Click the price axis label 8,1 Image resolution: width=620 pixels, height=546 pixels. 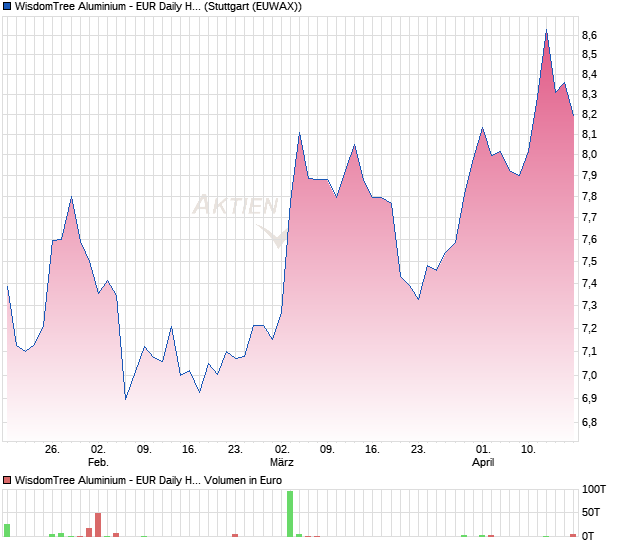pos(589,134)
